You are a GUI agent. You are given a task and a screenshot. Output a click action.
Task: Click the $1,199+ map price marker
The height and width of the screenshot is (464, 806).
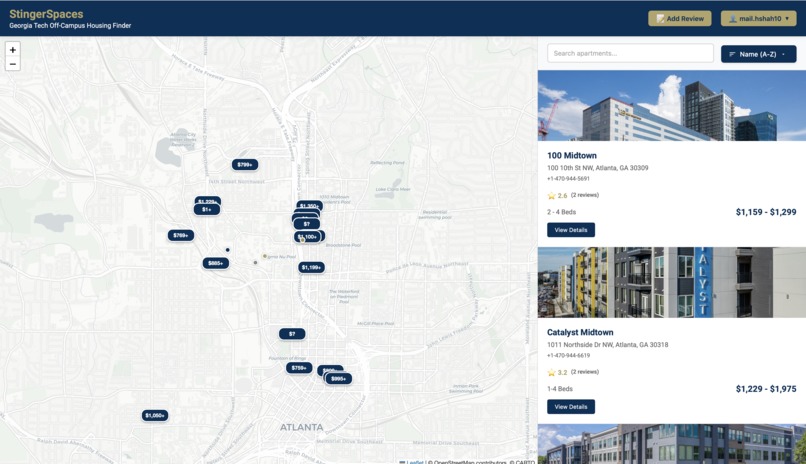click(x=312, y=267)
